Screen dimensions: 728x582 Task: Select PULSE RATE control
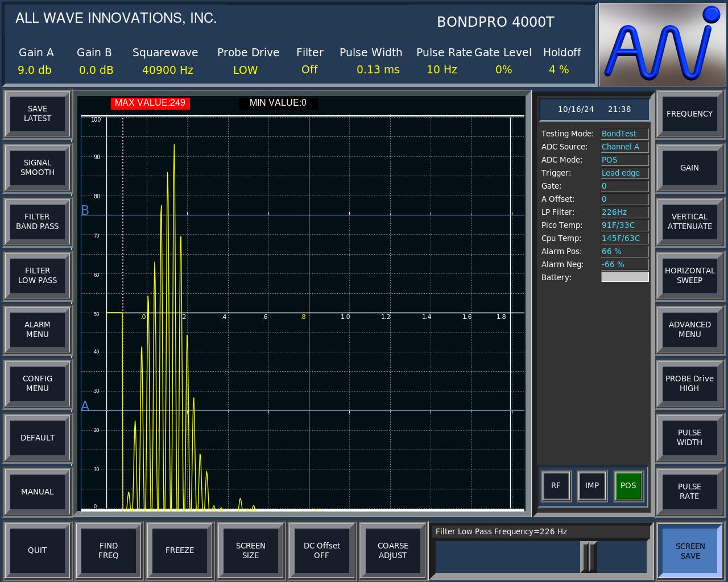[690, 492]
